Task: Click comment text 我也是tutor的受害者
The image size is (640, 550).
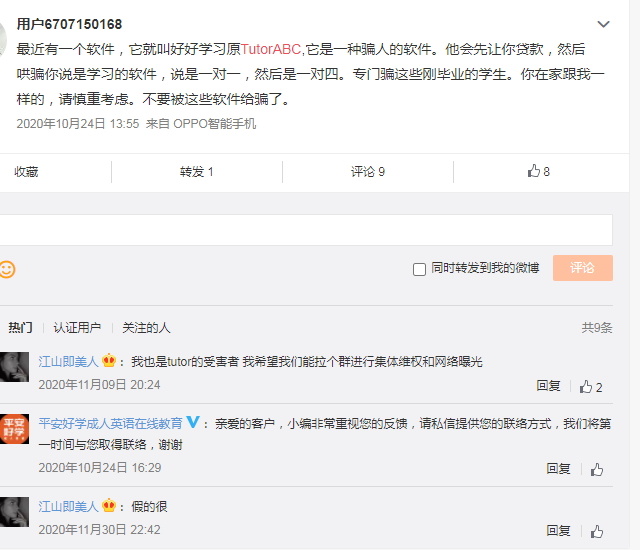Action: pyautogui.click(x=185, y=361)
